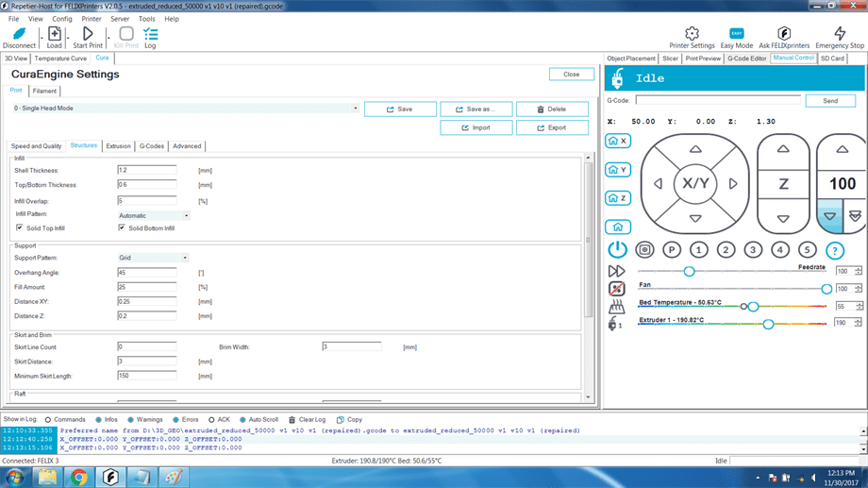Open the Config menu

point(62,19)
